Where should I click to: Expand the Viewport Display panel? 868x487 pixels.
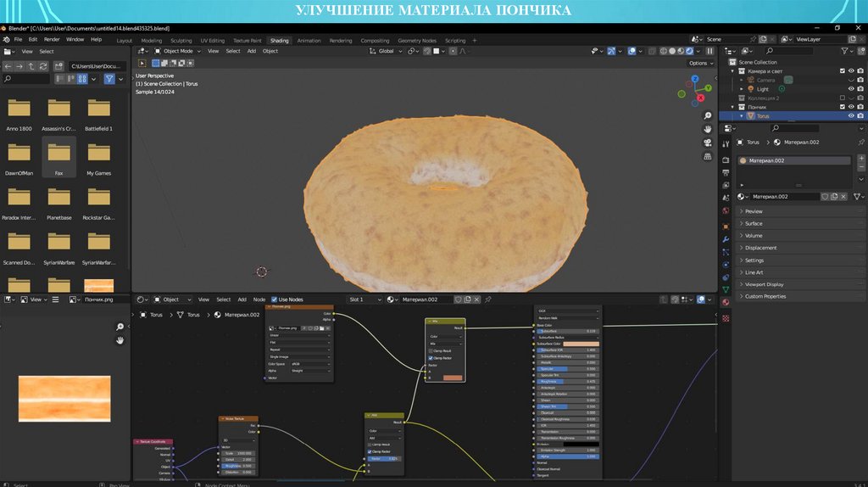[x=764, y=284]
